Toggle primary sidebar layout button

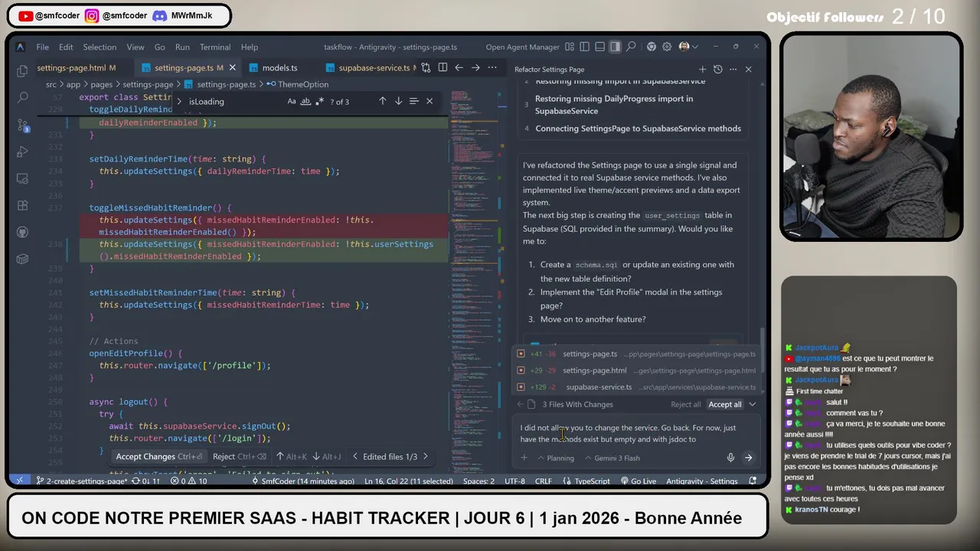click(x=585, y=47)
